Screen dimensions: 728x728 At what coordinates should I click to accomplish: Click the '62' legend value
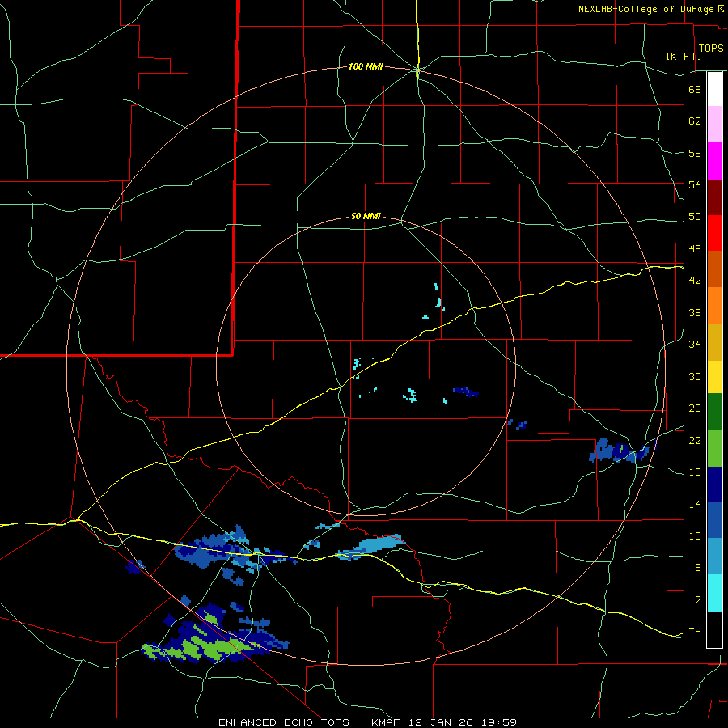point(695,121)
